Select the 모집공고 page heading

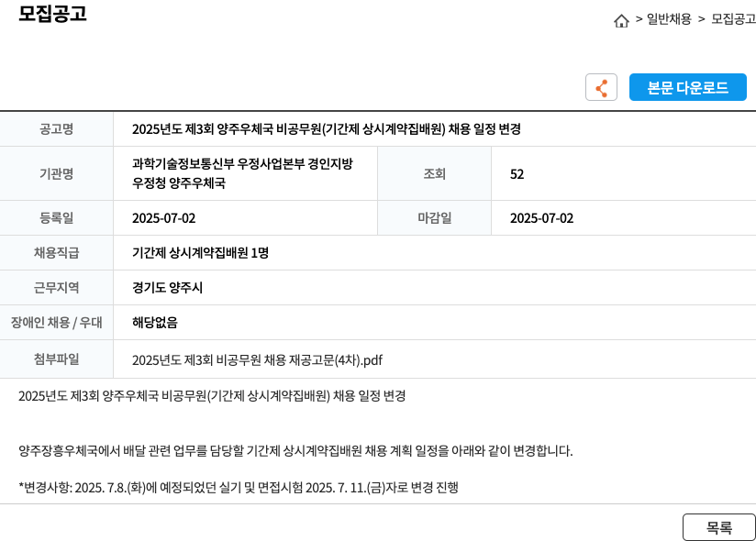coord(52,13)
